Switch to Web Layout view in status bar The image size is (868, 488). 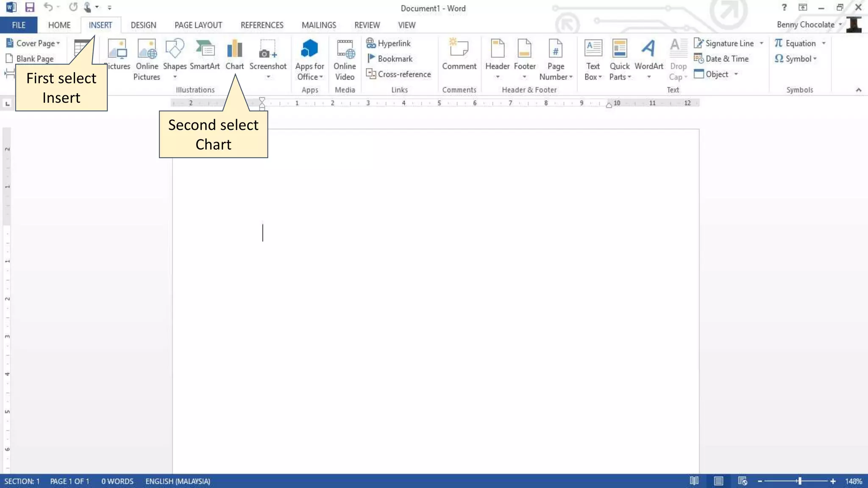coord(742,481)
